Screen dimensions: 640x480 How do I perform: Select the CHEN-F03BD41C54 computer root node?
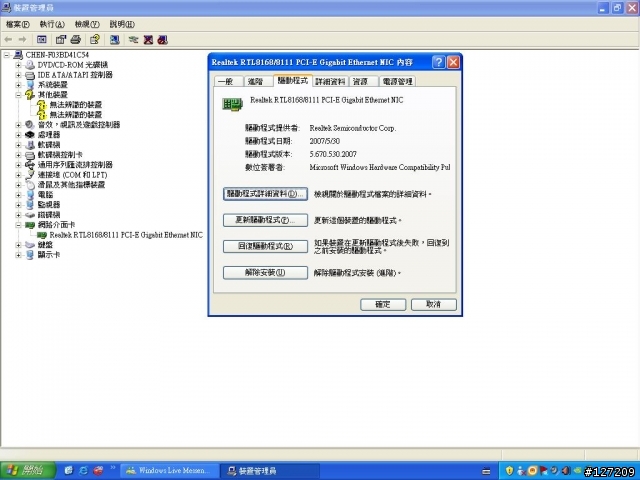pyautogui.click(x=57, y=55)
